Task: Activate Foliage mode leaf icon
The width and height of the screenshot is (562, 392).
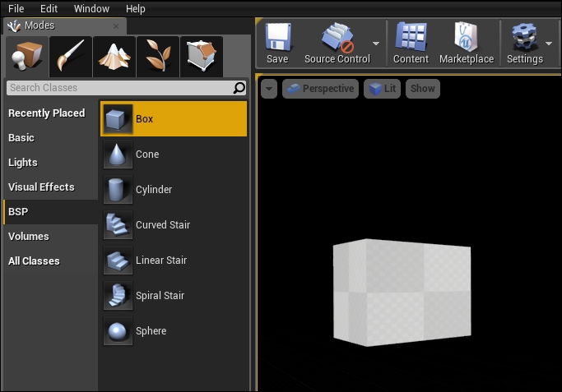Action: click(x=157, y=56)
